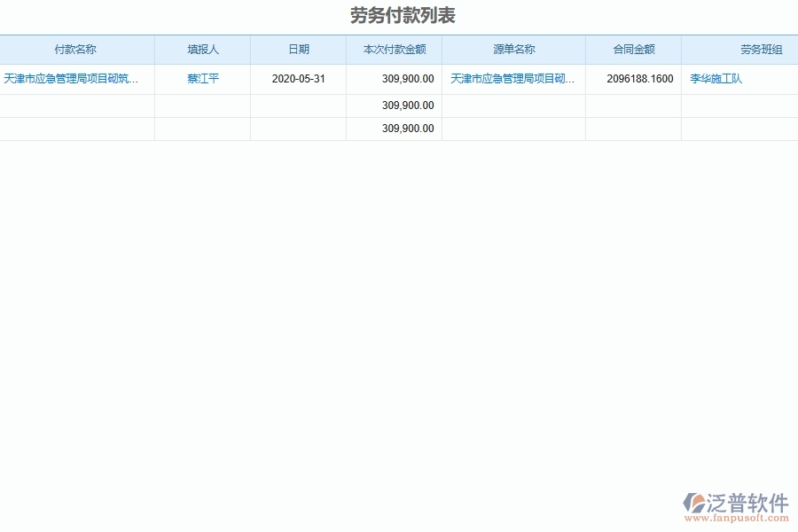798x532 pixels.
Task: Open the 李华施工队 labor team link
Action: (715, 79)
